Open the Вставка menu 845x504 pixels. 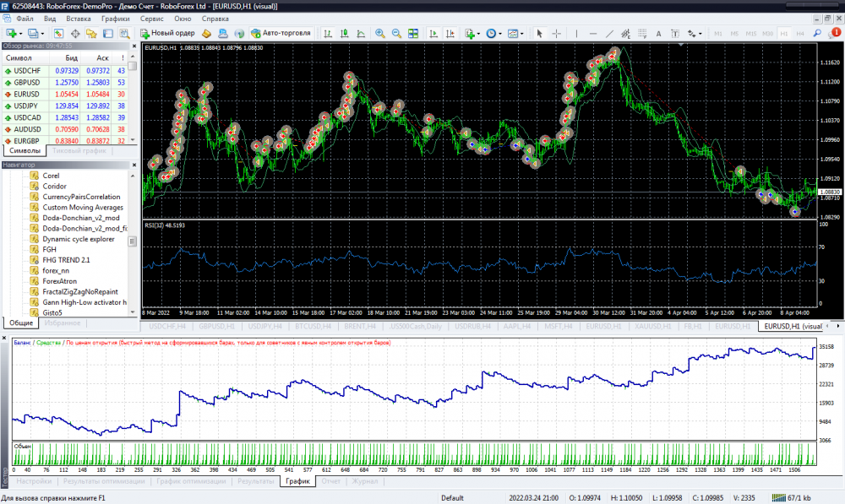78,19
